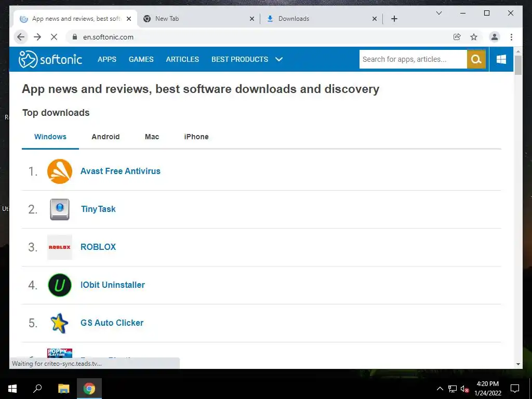The height and width of the screenshot is (399, 532).
Task: Show hidden system tray icons
Action: [x=440, y=389]
